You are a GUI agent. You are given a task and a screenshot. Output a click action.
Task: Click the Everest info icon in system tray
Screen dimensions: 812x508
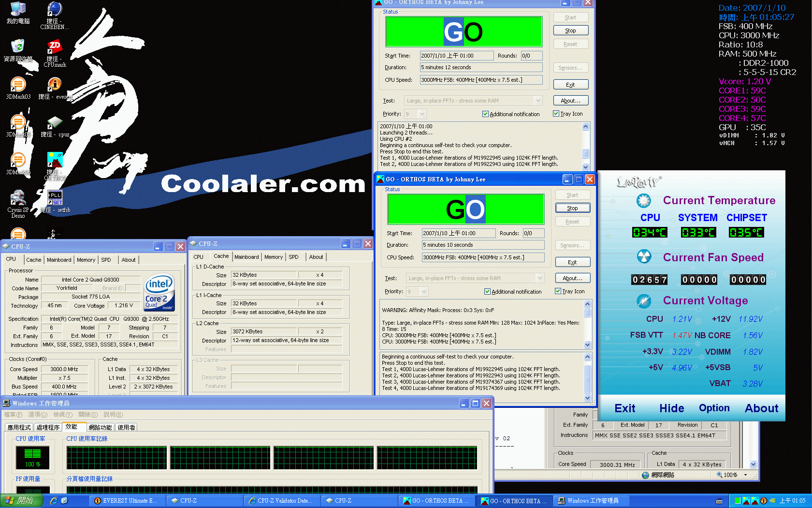[764, 501]
